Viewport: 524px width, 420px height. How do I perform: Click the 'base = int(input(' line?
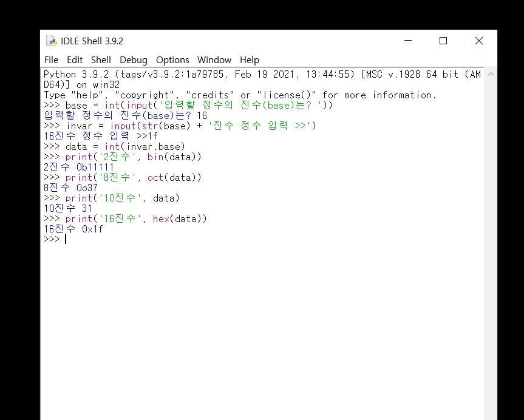click(188, 105)
